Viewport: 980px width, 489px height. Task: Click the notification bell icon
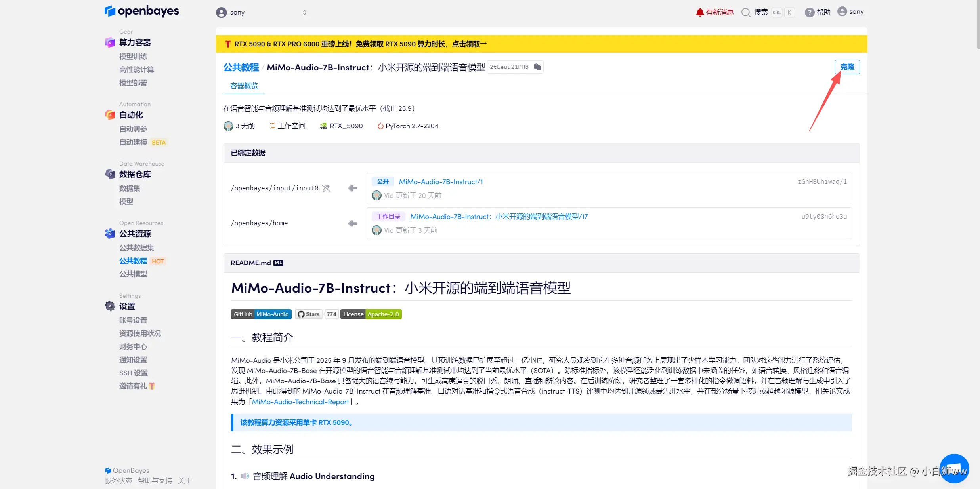click(x=700, y=12)
